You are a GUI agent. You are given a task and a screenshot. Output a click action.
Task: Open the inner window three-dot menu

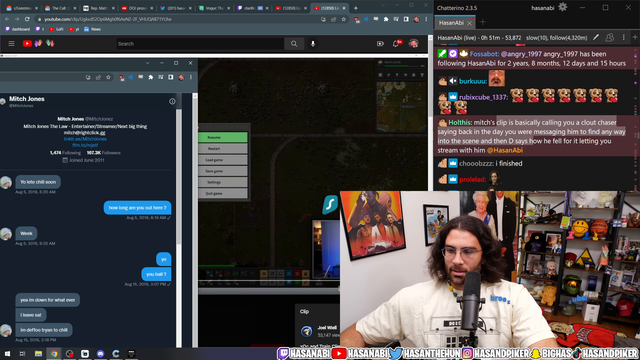(x=191, y=77)
